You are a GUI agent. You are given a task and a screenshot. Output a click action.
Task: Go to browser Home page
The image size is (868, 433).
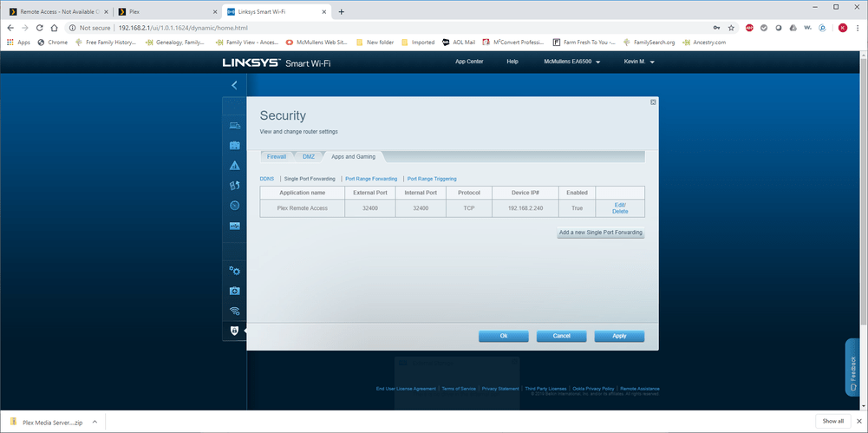coord(54,28)
